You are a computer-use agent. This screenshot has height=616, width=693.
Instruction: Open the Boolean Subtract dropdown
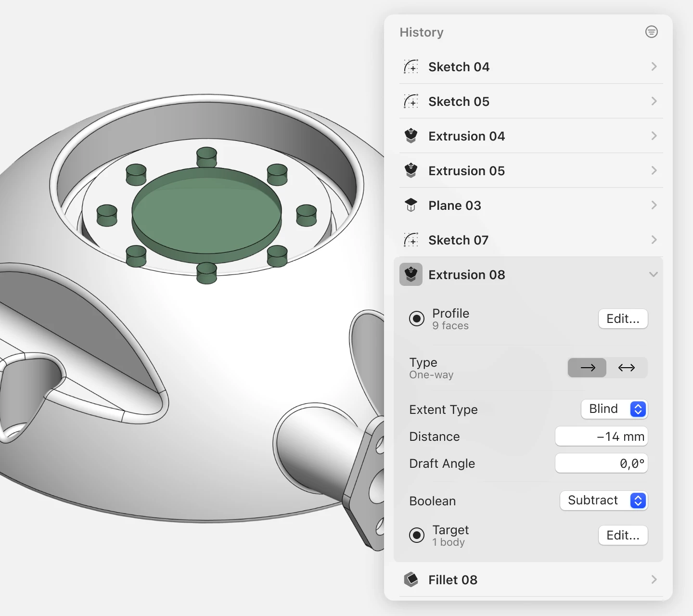pos(604,500)
